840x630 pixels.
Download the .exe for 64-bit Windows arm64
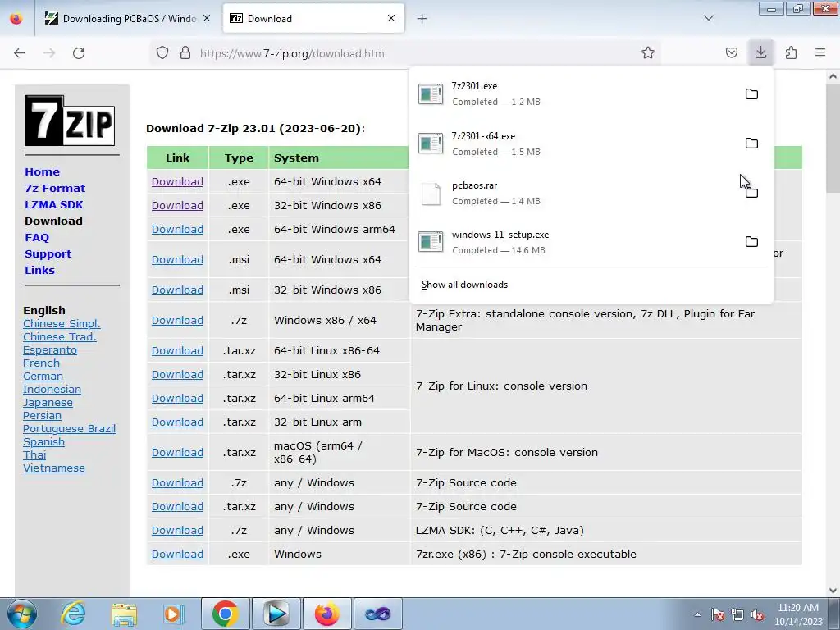(x=177, y=230)
